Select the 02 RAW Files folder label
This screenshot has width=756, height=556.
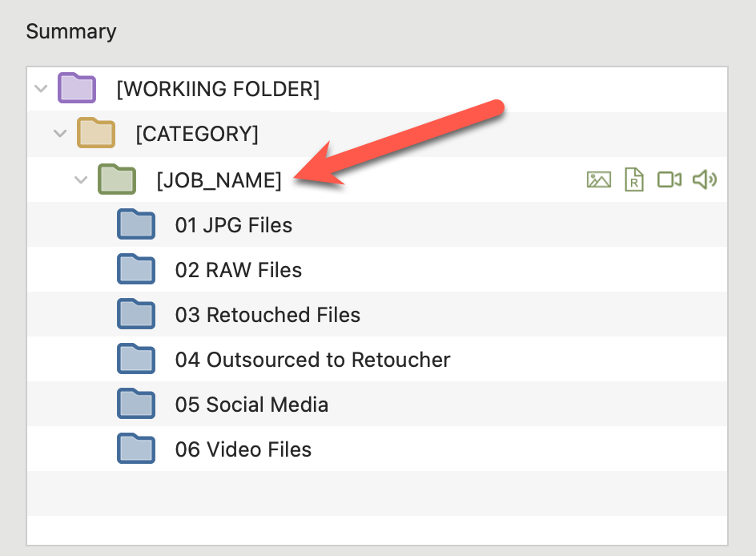238,270
